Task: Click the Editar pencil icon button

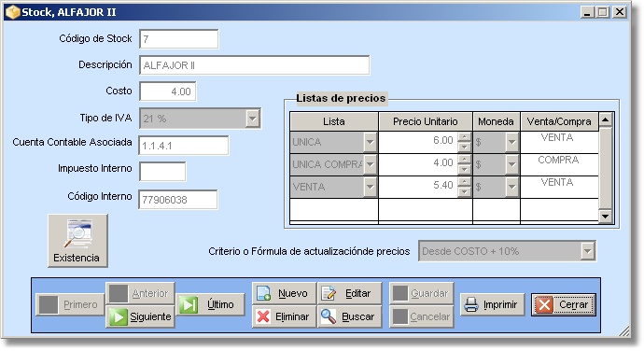Action: pyautogui.click(x=349, y=293)
